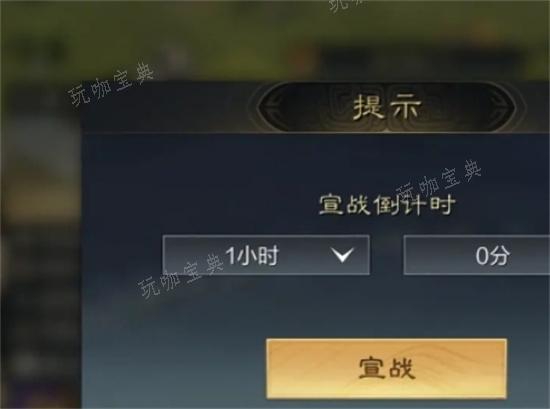Confirm with the golden 宣战 button
The image size is (550, 409).
point(386,369)
